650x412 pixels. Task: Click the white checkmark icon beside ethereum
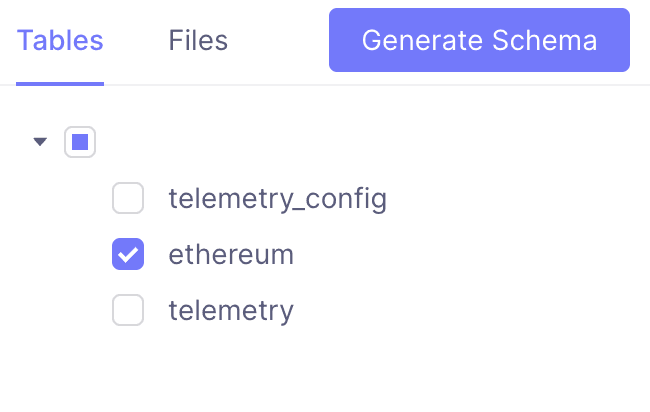click(x=128, y=255)
